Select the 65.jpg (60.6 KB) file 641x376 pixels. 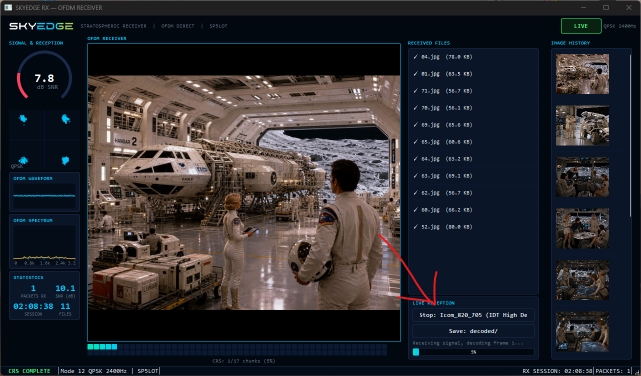coord(473,142)
